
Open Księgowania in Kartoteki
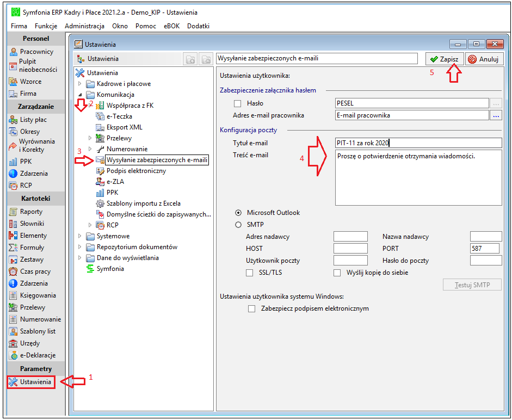point(33,295)
